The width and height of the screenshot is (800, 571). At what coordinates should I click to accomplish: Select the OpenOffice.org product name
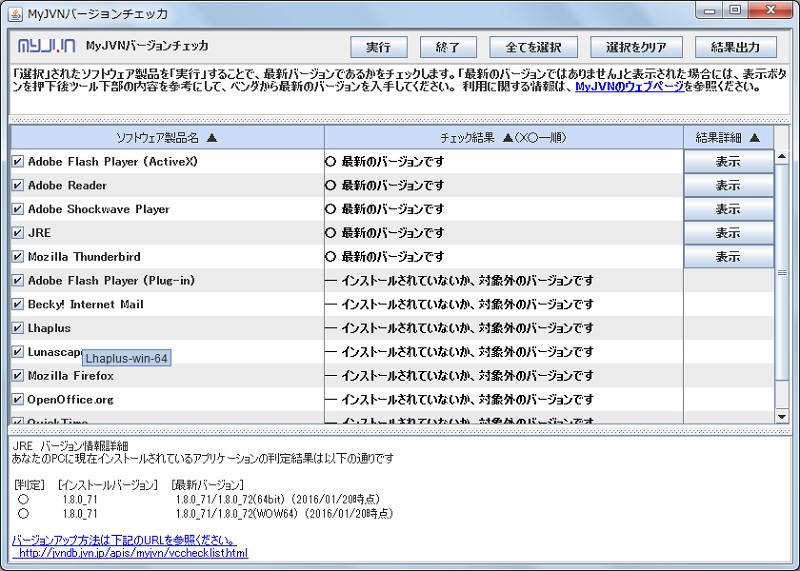[x=70, y=400]
